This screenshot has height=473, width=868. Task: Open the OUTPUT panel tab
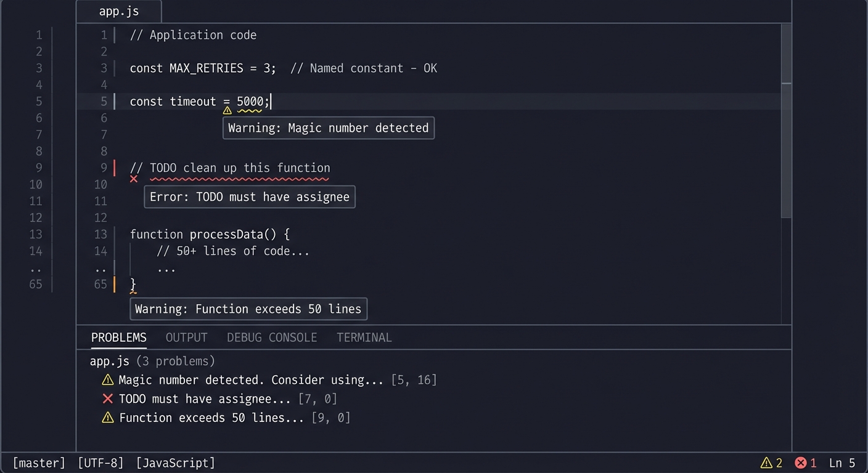[x=186, y=338]
